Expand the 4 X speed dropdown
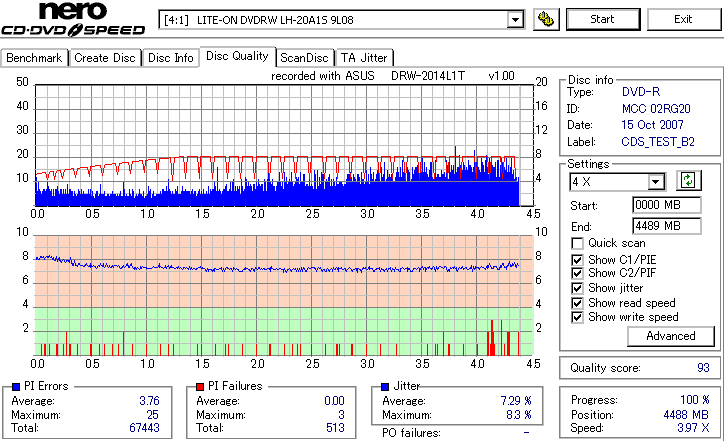Screen dimensions: 724x441 coord(655,182)
